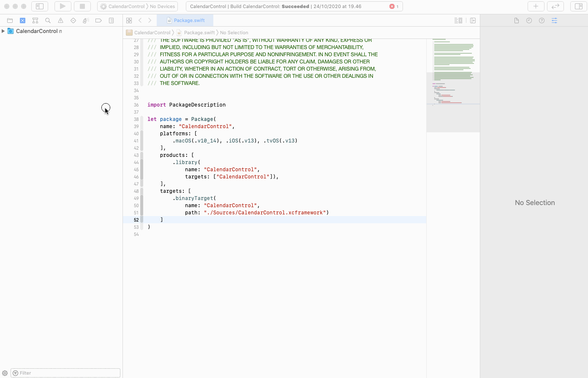Show the File inspector
The height and width of the screenshot is (378, 588).
[516, 20]
